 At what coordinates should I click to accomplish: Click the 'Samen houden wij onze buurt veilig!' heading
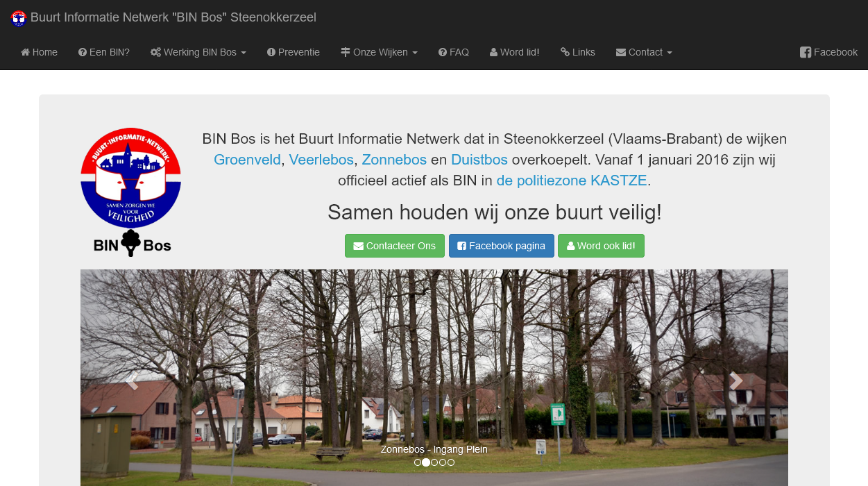[x=495, y=212]
